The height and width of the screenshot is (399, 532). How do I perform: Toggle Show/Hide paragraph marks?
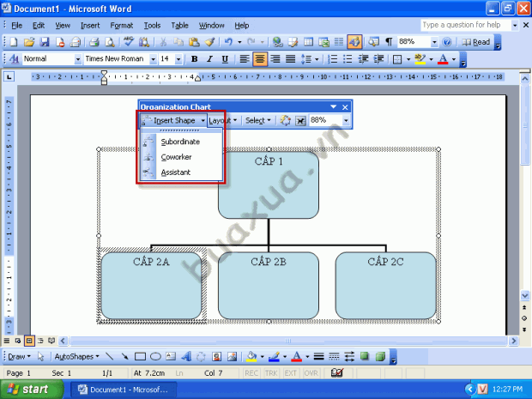tap(389, 42)
